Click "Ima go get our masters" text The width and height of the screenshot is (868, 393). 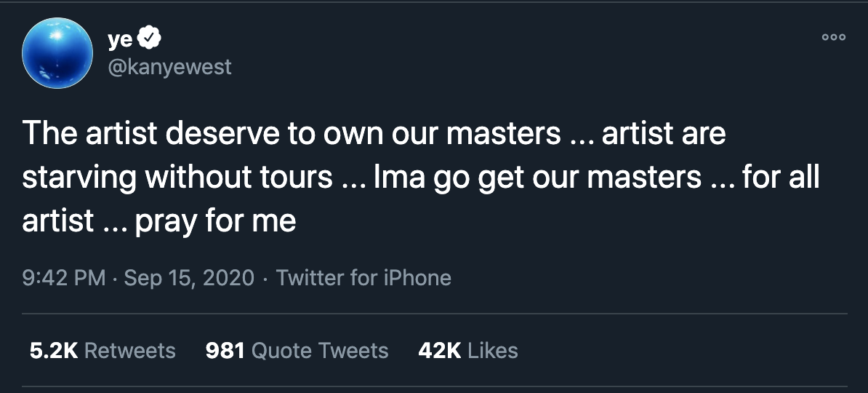pyautogui.click(x=538, y=178)
